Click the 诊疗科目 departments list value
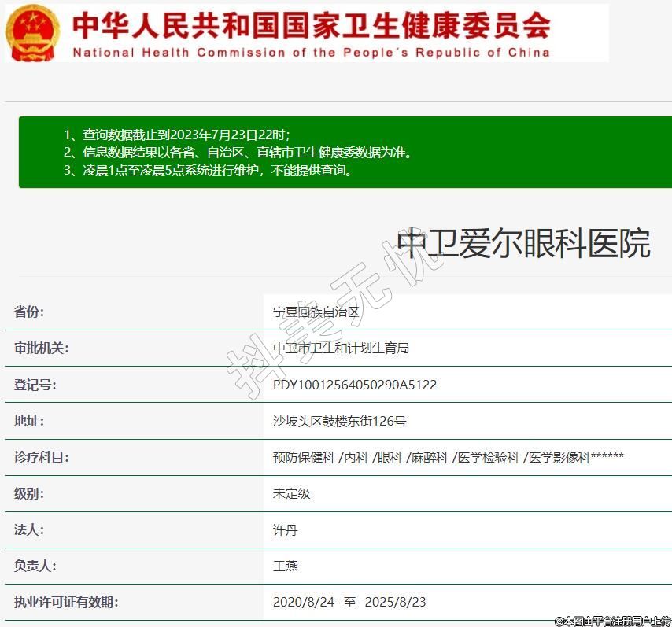 point(448,457)
